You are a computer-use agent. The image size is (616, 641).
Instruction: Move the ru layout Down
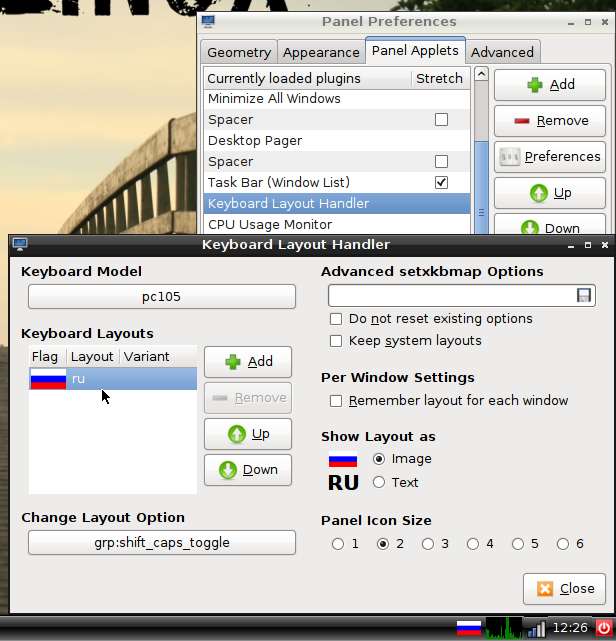248,470
